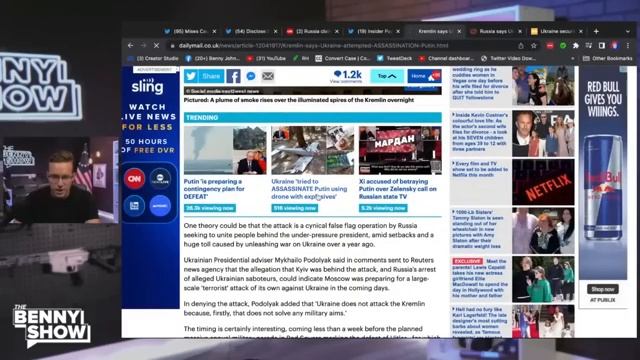Open the Chrome profile avatar
This screenshot has width=640, height=360.
[x=615, y=46]
